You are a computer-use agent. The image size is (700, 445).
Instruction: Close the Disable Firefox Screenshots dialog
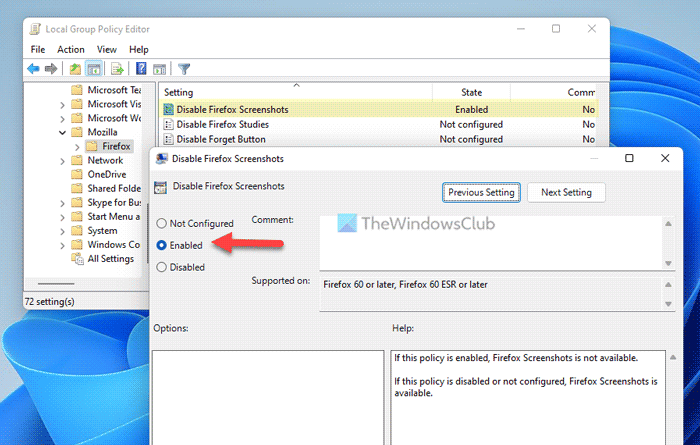665,158
